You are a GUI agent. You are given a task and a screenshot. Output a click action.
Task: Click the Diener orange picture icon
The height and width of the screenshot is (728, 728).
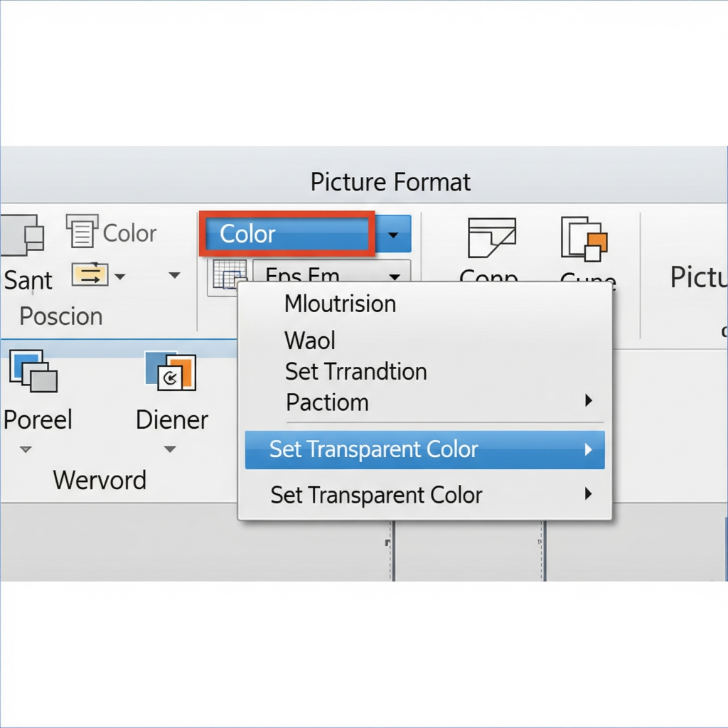pyautogui.click(x=170, y=371)
